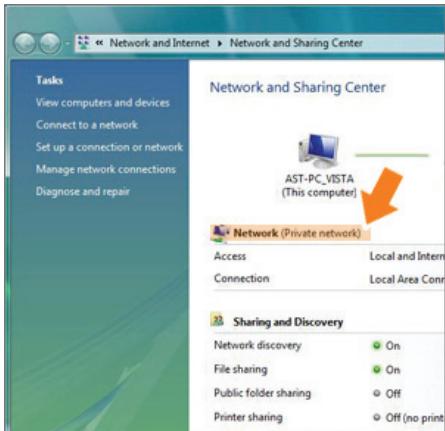Image resolution: width=445 pixels, height=431 pixels.
Task: Select the Network (Private network) heading
Action: 297,233
